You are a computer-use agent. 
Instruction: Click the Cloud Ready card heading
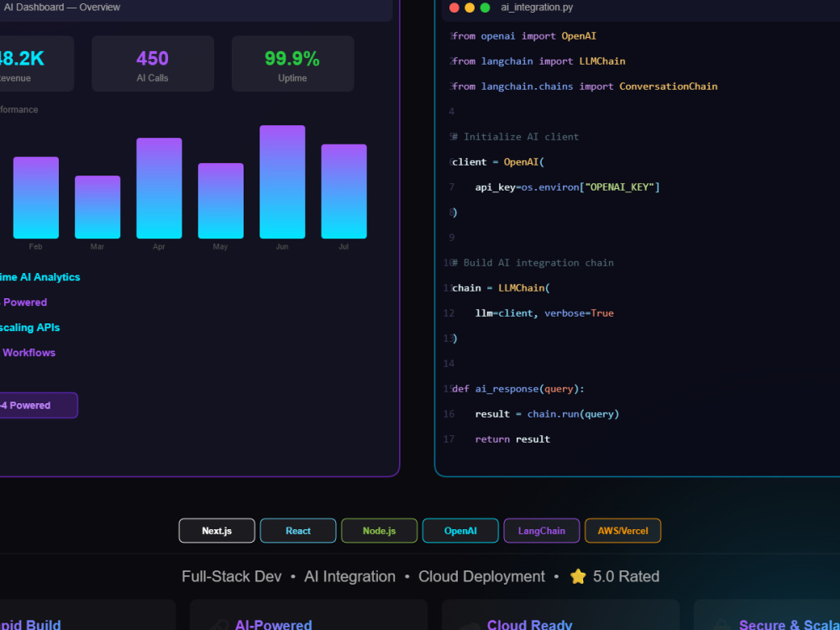pyautogui.click(x=530, y=625)
